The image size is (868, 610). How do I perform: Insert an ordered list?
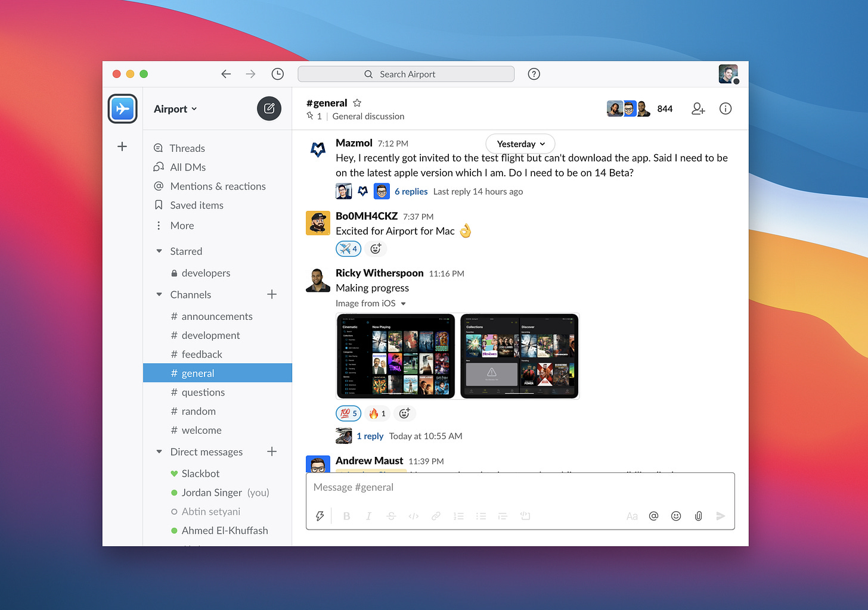coord(458,516)
